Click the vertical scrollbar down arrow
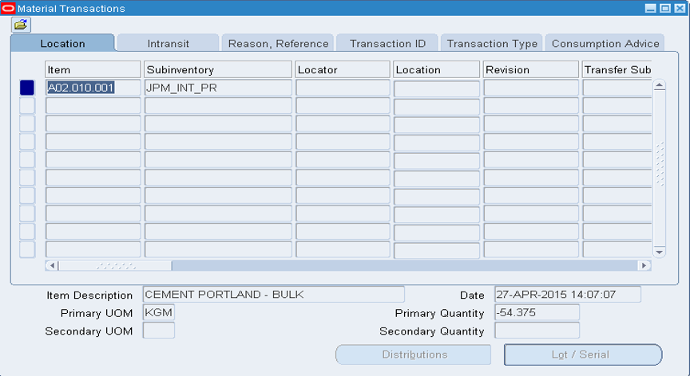Image resolution: width=690 pixels, height=376 pixels. point(659,252)
